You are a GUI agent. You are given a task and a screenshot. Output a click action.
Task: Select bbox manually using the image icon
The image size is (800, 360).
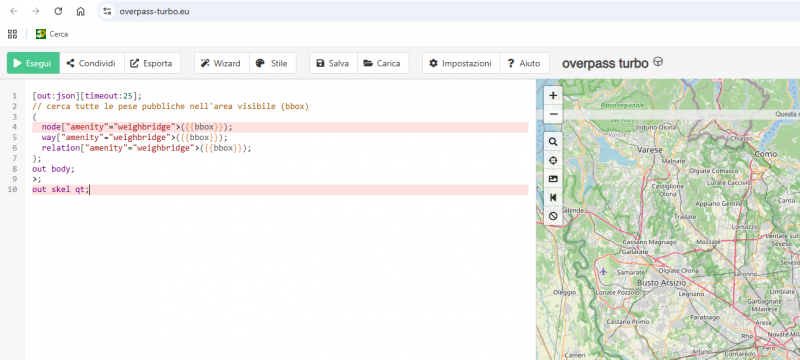553,179
